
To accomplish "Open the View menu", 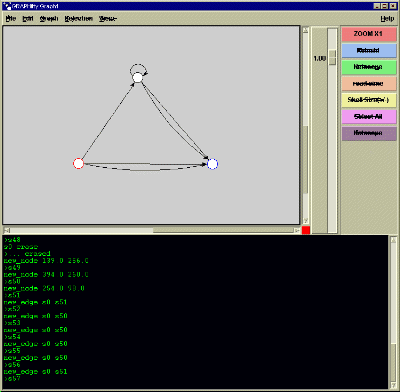I will [x=108, y=19].
